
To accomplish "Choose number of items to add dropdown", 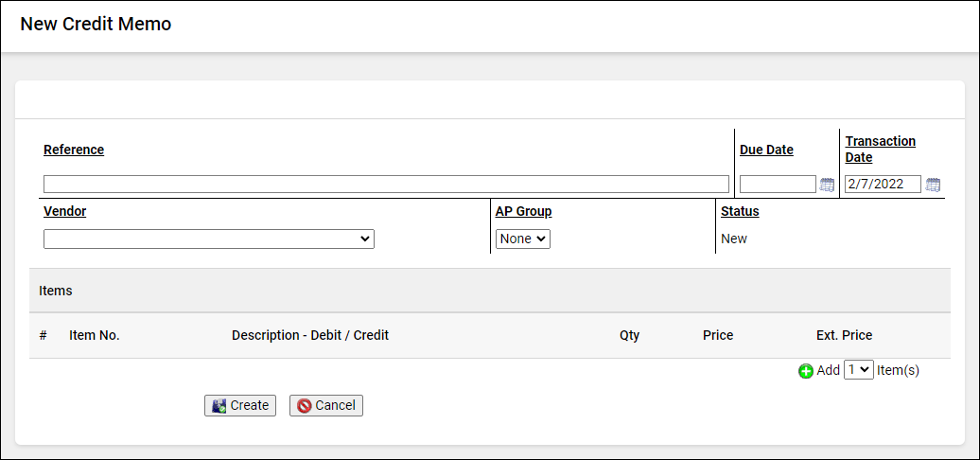I will [x=858, y=370].
